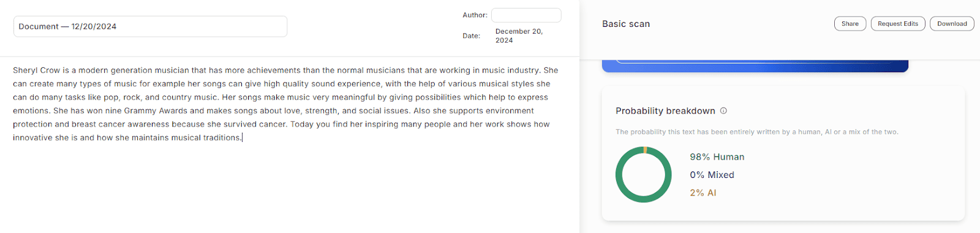Select the 0% Mixed result label
This screenshot has width=980, height=233.
pyautogui.click(x=712, y=175)
